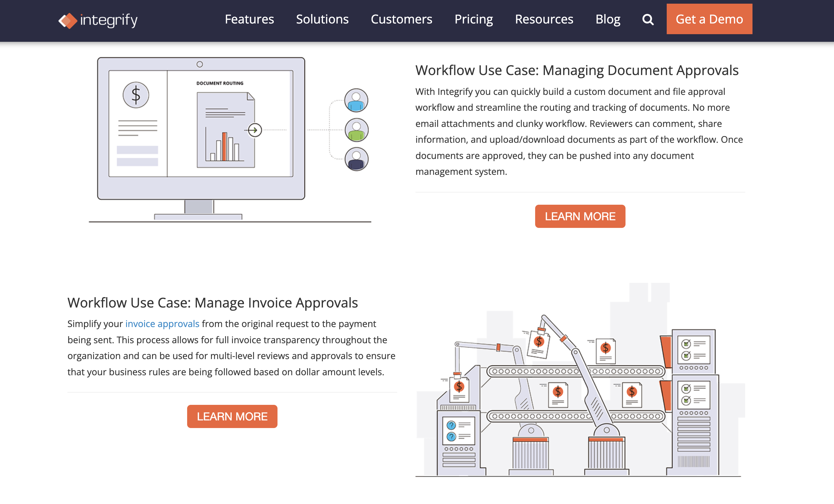Click Learn More under Invoice Approvals

(x=232, y=416)
